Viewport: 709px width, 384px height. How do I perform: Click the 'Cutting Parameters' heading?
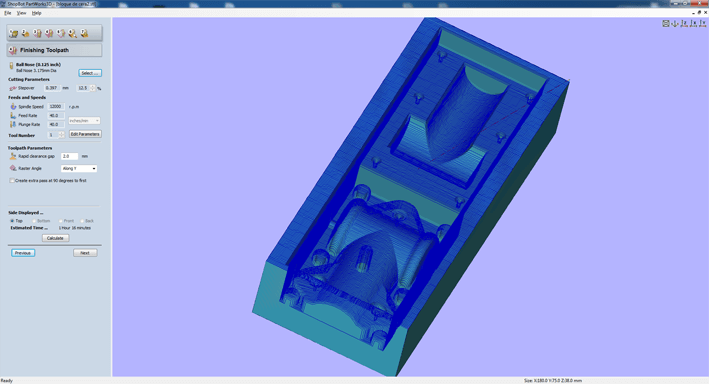point(29,79)
